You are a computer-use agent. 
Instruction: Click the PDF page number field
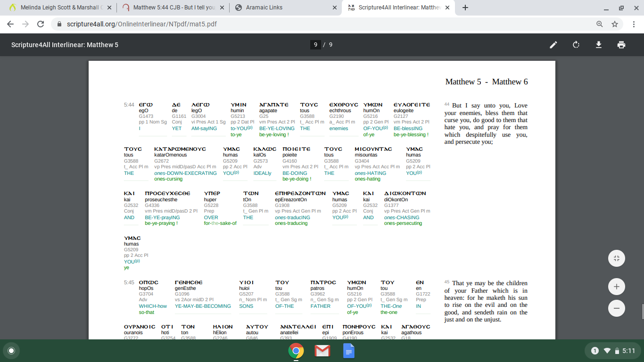pos(315,45)
